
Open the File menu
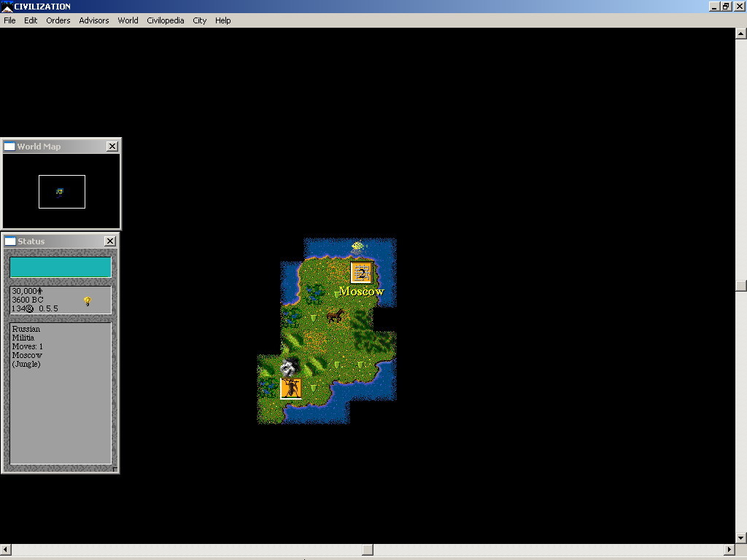tap(9, 20)
